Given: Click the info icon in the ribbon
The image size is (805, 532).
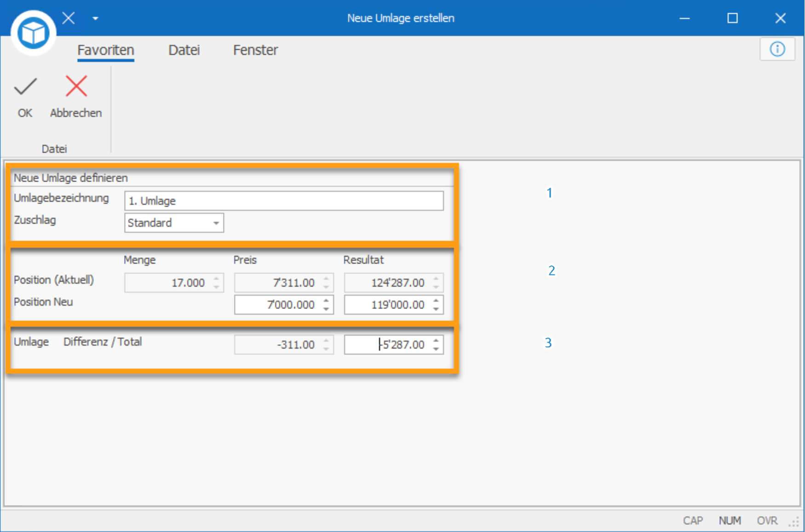Looking at the screenshot, I should point(777,49).
